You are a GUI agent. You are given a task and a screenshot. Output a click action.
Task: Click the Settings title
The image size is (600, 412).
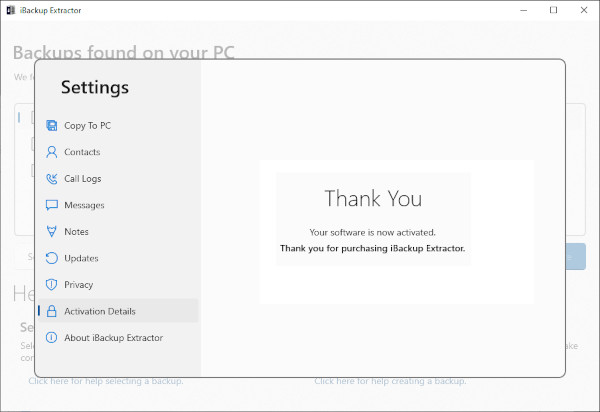(x=95, y=87)
